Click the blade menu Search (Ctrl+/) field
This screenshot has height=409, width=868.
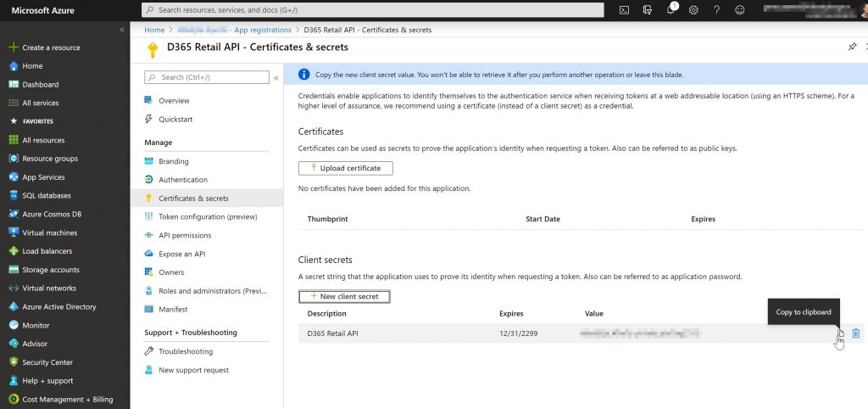click(207, 77)
